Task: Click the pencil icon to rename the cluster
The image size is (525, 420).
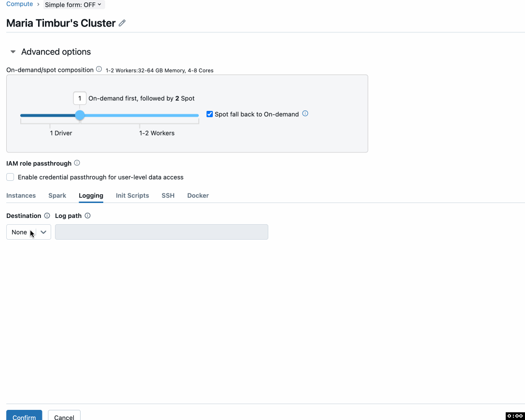Action: [x=122, y=23]
